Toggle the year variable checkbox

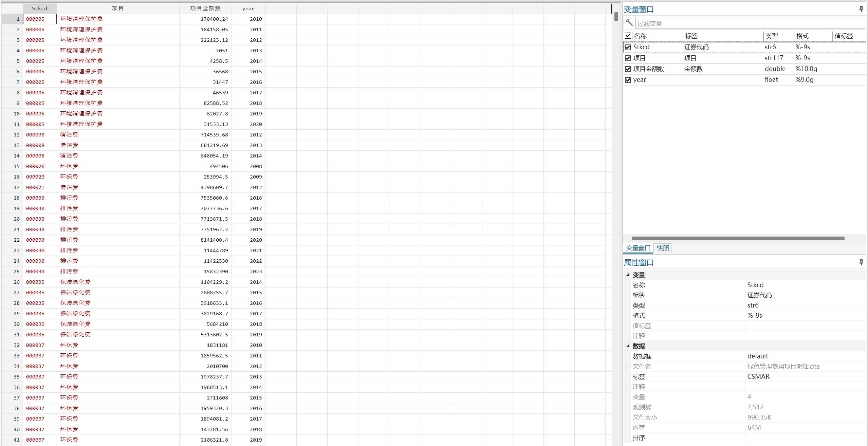click(628, 80)
